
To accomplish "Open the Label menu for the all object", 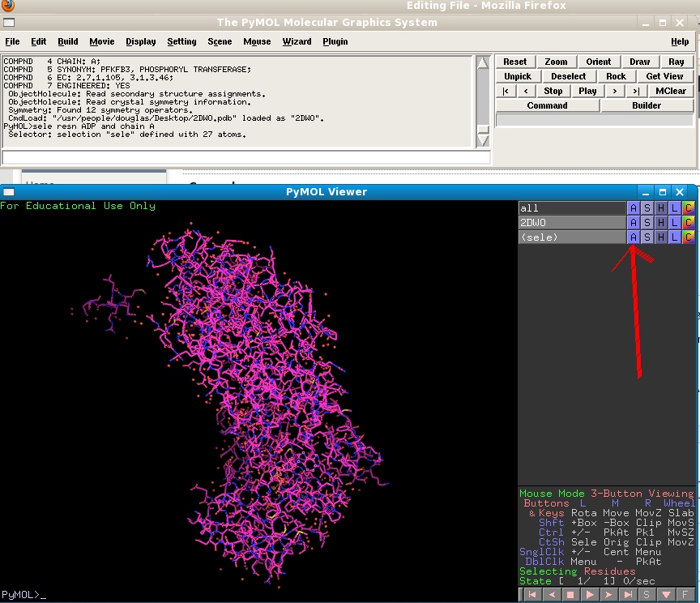I will [x=675, y=208].
